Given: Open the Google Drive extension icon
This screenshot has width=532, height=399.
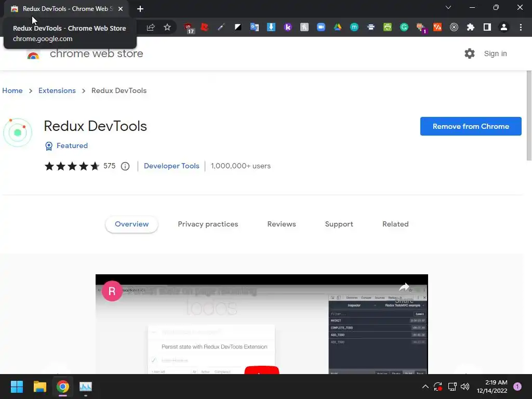Looking at the screenshot, I should 338,27.
